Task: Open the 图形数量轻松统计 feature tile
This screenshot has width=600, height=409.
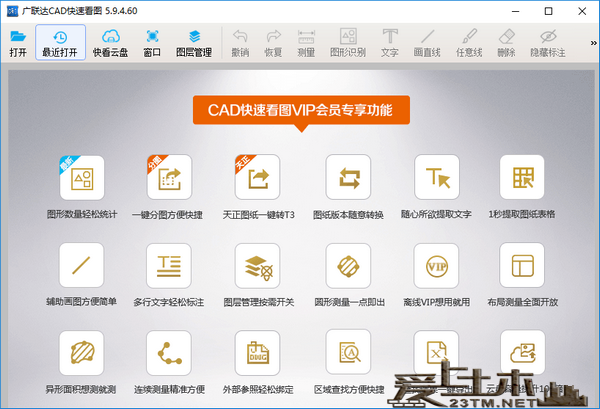Action: 82,178
